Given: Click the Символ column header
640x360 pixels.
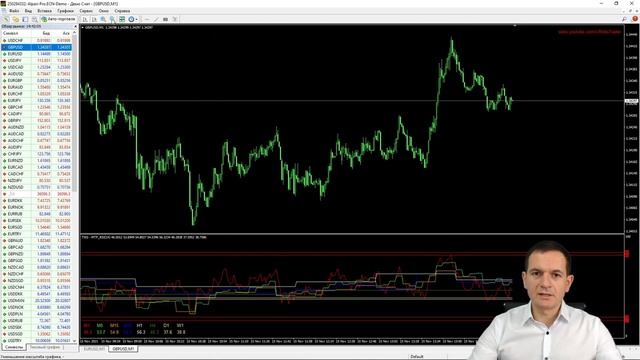Looking at the screenshot, I should 11,33.
